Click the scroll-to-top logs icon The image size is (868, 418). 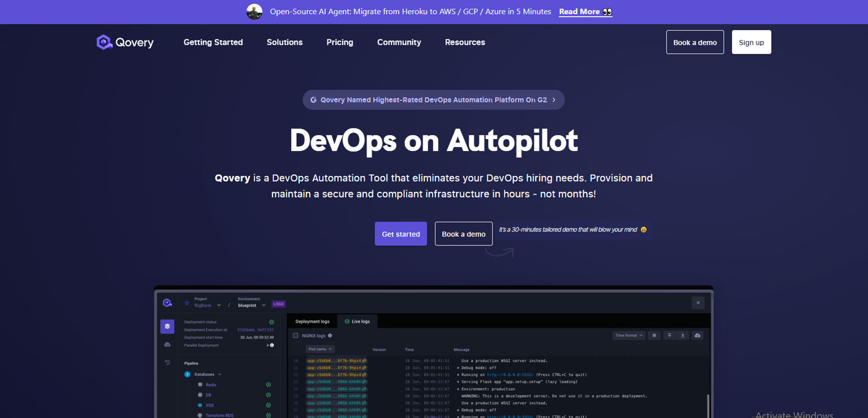[669, 335]
